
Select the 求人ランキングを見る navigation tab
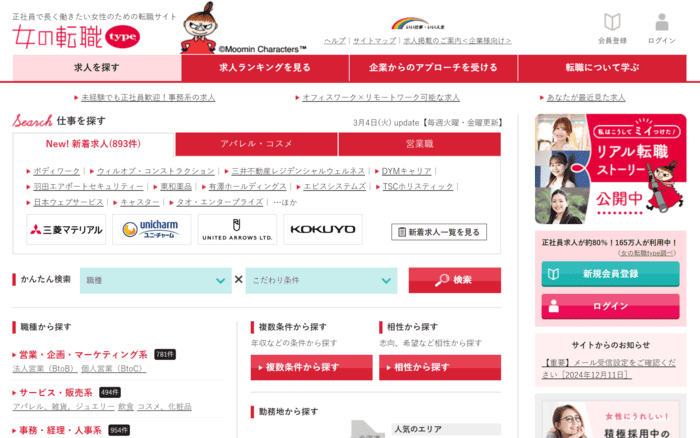(x=265, y=68)
